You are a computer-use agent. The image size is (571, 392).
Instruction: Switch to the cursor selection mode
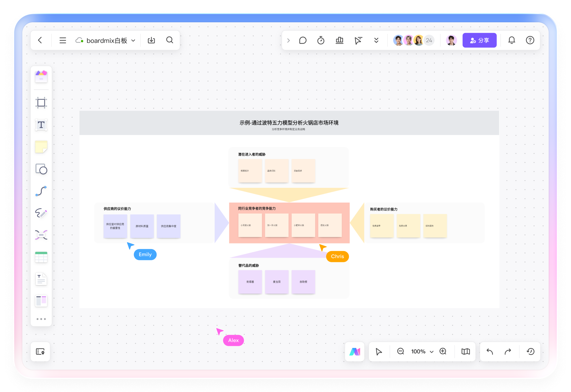pyautogui.click(x=379, y=352)
